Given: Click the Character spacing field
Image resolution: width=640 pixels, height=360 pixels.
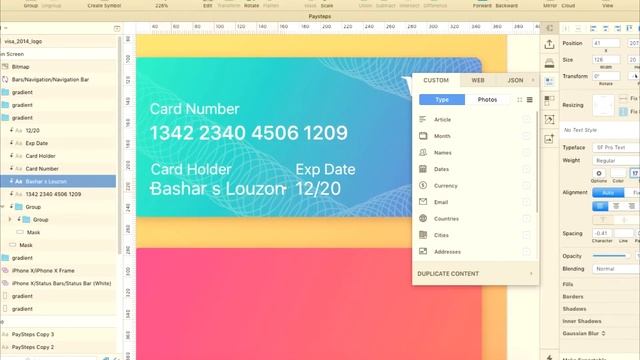Looking at the screenshot, I should point(602,233).
